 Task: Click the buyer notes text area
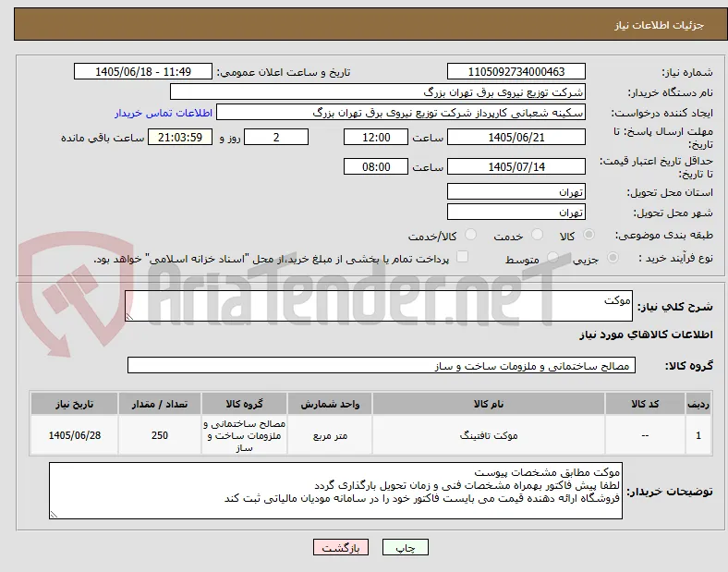tap(335, 491)
